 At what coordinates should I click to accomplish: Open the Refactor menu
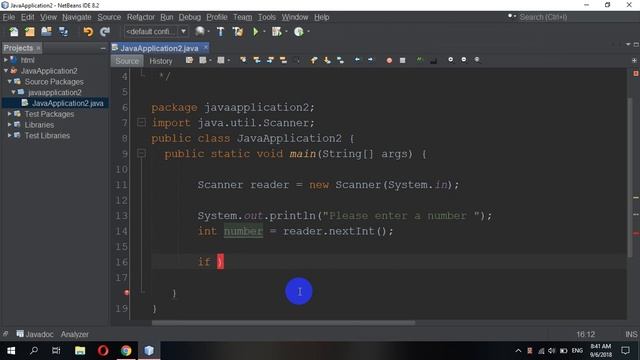tap(141, 17)
